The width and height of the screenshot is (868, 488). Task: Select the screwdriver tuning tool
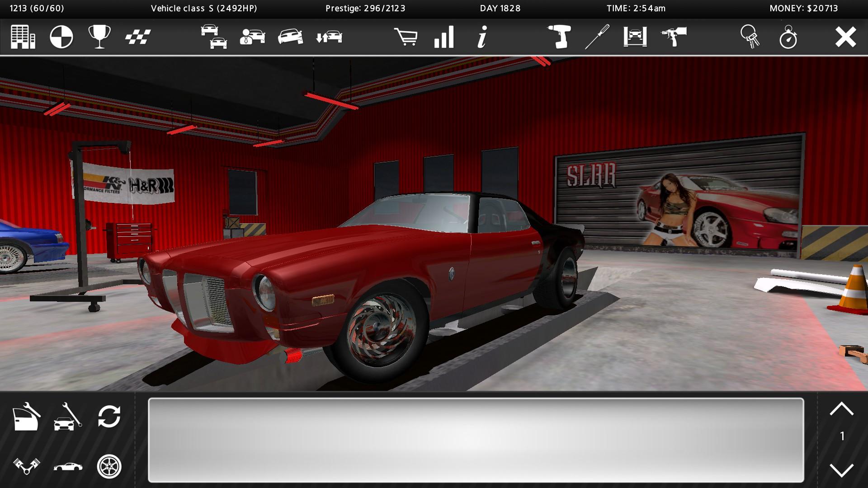coord(597,37)
